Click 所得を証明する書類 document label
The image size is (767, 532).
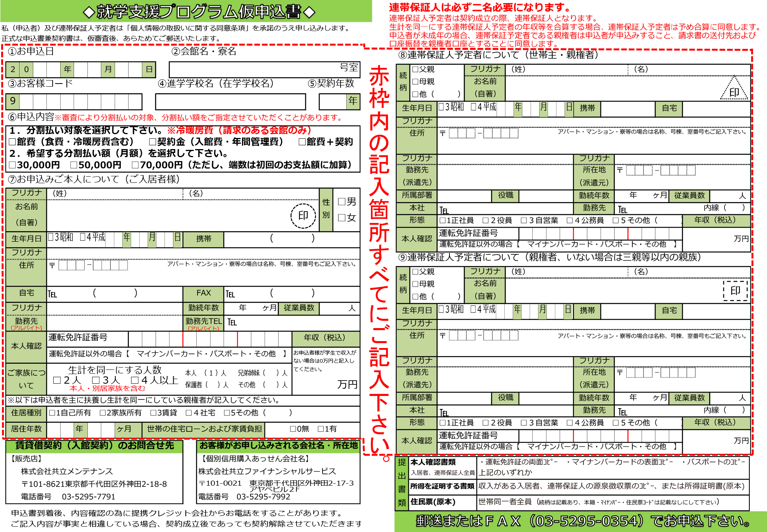[x=442, y=486]
